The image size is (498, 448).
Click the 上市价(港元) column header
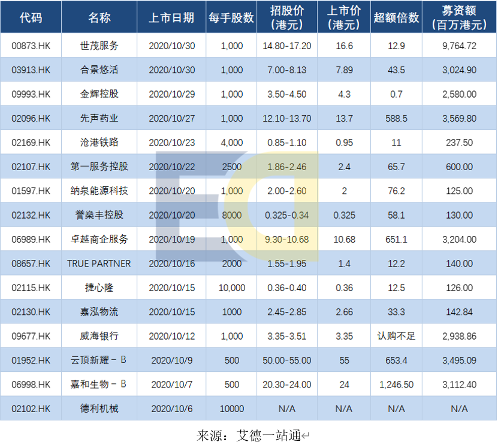pyautogui.click(x=344, y=17)
